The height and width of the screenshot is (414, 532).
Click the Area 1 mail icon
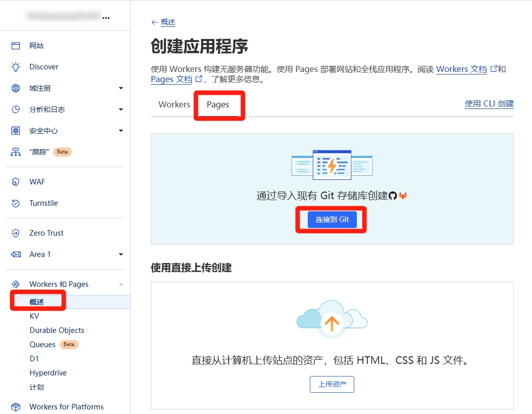16,254
